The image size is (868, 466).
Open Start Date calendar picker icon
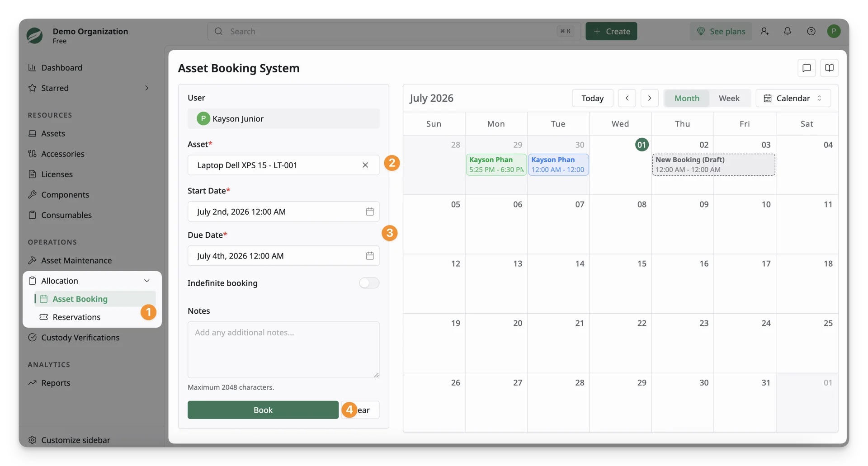tap(370, 212)
